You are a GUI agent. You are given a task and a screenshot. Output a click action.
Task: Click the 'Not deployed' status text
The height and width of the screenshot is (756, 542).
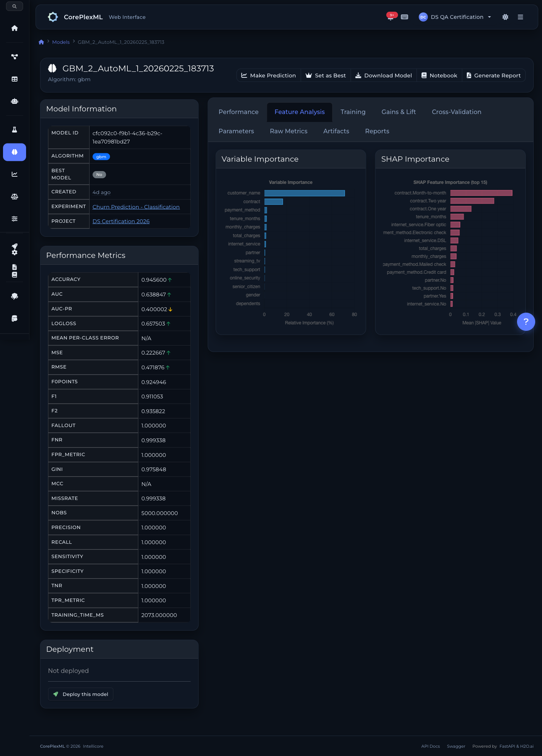click(x=68, y=671)
